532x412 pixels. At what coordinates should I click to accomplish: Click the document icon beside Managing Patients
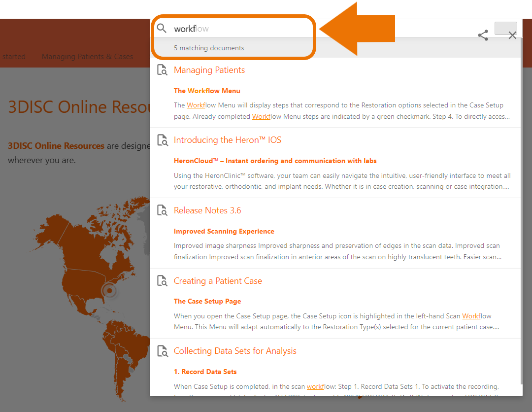(162, 70)
